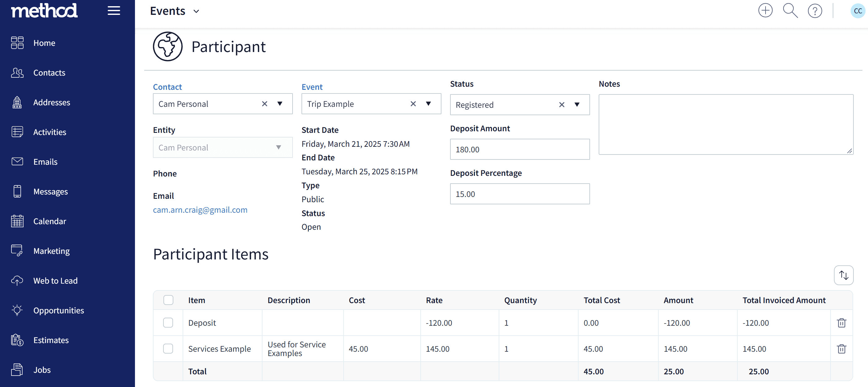Open the hamburger menu in the sidebar
The height and width of the screenshot is (387, 868).
click(x=114, y=11)
